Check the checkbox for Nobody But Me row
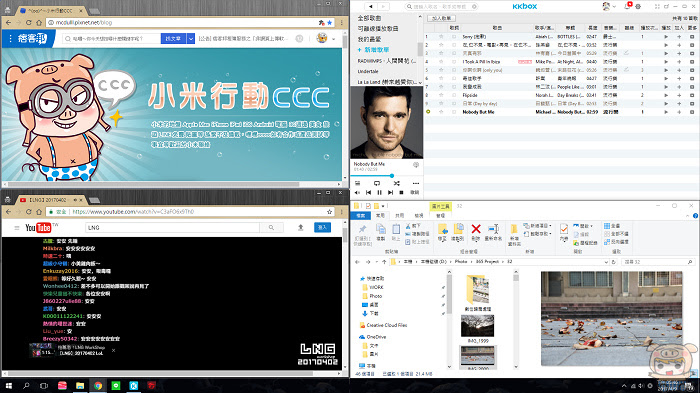700x393 pixels. (x=454, y=112)
